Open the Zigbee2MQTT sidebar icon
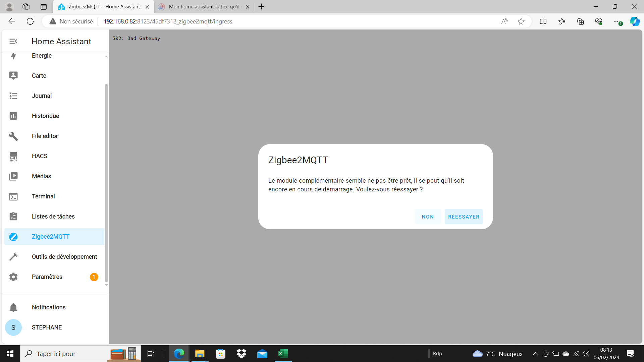This screenshot has width=644, height=362. point(13,237)
